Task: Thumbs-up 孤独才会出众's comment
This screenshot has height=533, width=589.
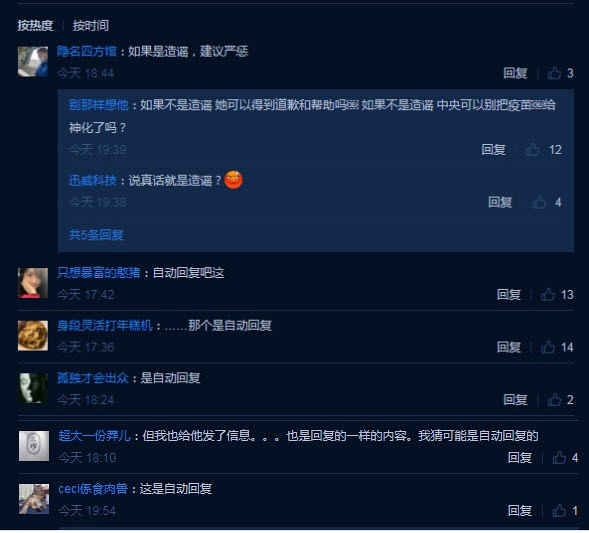Action: click(554, 400)
